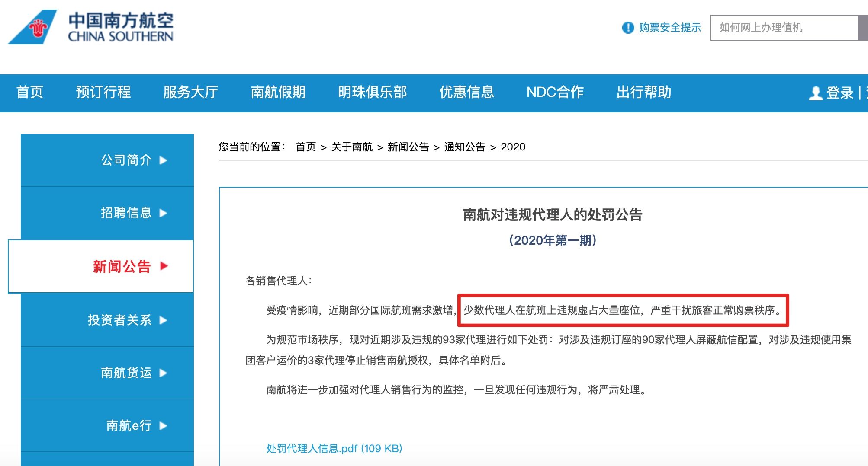Screen dimensions: 868x466
Task: Go to 新闻公告 in the breadcrumb
Action: pyautogui.click(x=408, y=147)
